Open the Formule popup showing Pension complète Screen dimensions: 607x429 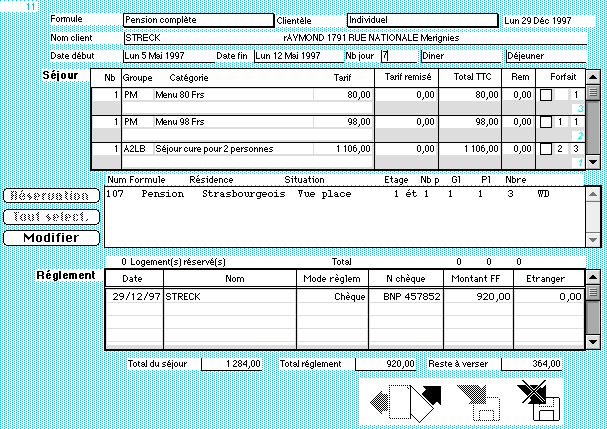click(199, 20)
